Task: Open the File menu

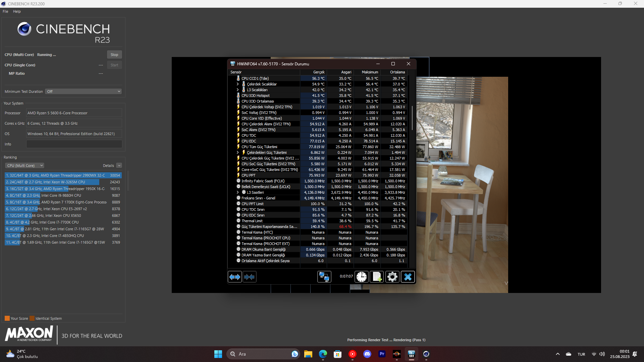Action: [x=5, y=11]
